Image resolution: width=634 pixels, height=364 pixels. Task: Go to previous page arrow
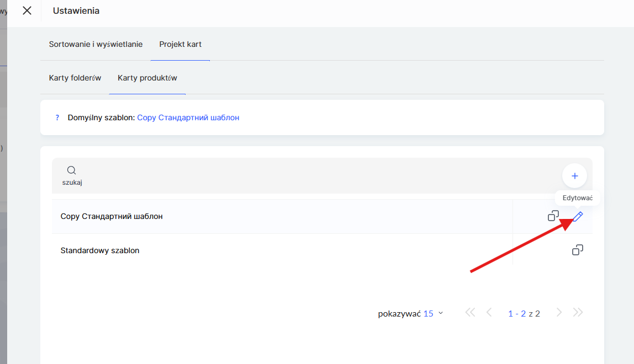click(x=489, y=313)
